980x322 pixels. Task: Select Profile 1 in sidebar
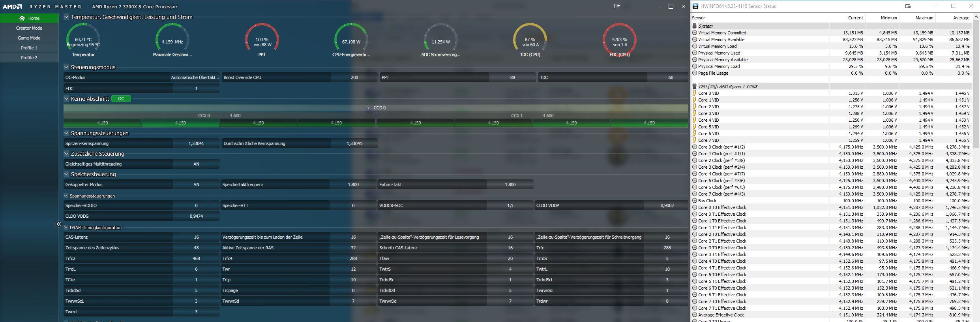[x=29, y=48]
